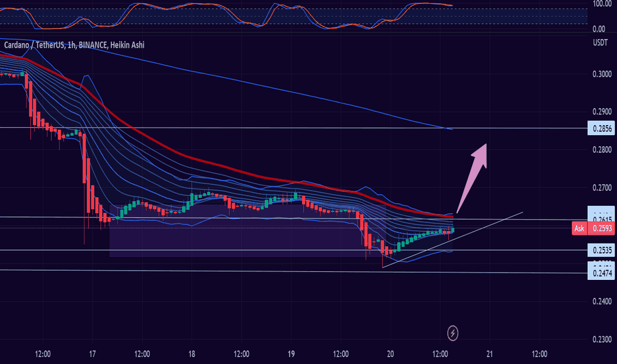Click the 0.2700 price axis value

point(602,188)
